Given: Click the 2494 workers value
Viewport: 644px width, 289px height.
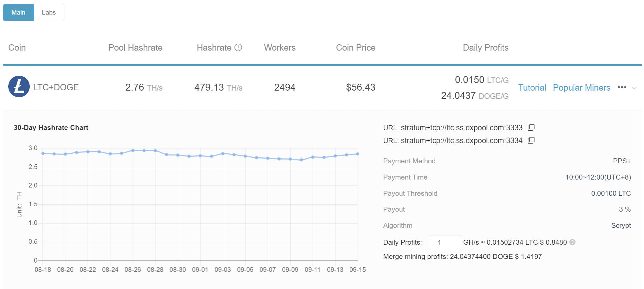Looking at the screenshot, I should tap(285, 87).
